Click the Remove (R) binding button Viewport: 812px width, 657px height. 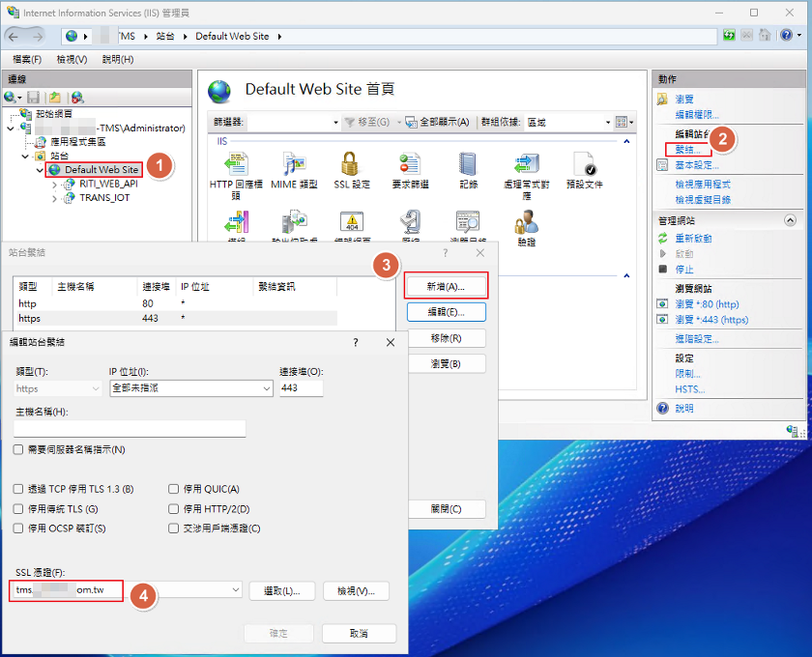click(446, 338)
